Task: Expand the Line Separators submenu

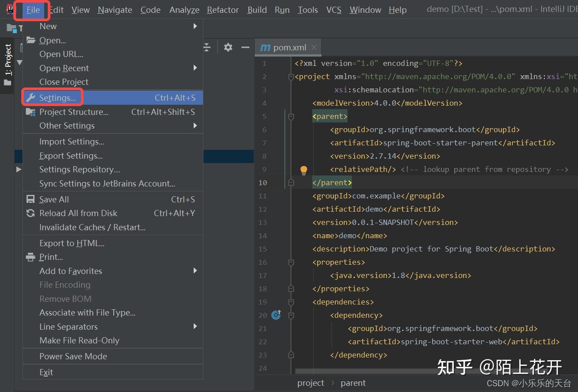Action: click(x=113, y=327)
